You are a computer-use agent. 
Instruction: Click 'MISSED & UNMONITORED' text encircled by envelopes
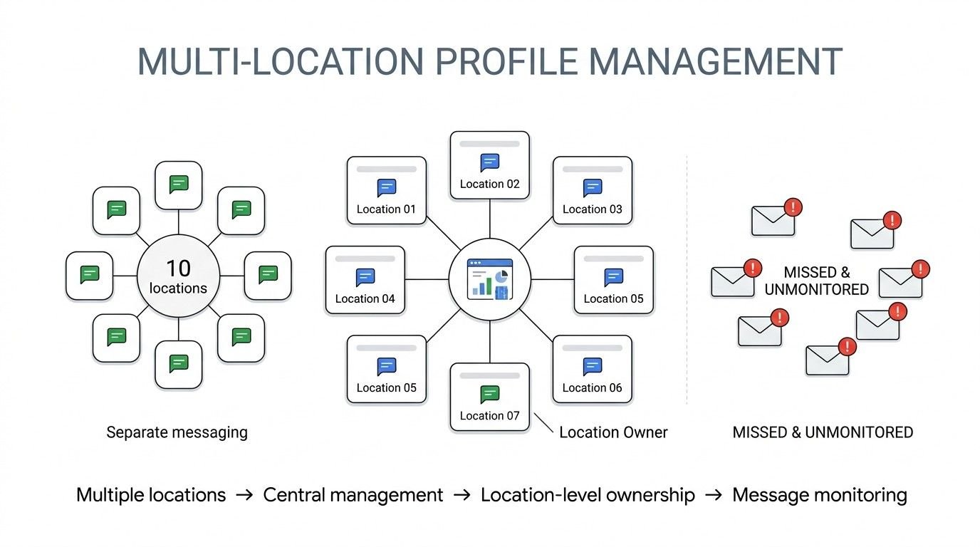817,281
